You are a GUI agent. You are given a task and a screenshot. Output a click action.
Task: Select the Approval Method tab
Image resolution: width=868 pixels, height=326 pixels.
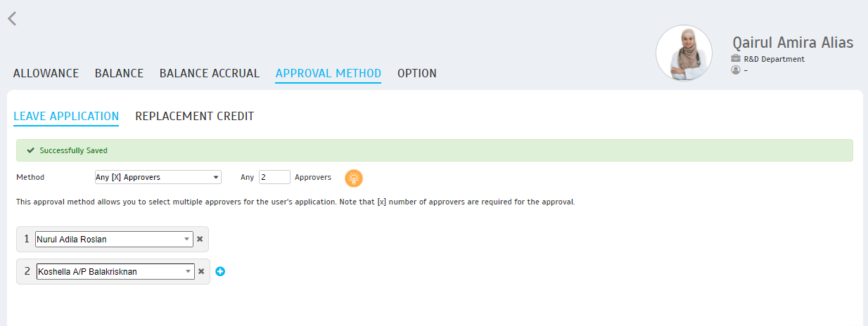pyautogui.click(x=328, y=73)
